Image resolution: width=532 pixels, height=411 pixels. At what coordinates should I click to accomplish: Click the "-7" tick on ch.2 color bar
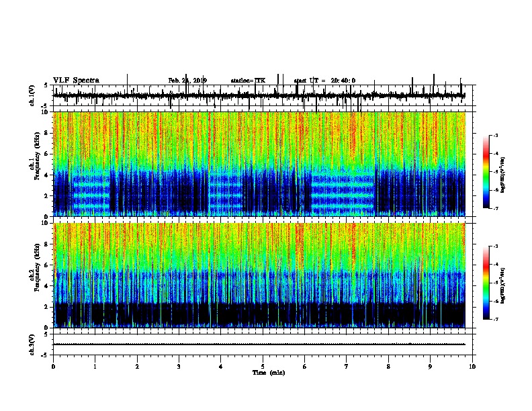[x=495, y=319]
